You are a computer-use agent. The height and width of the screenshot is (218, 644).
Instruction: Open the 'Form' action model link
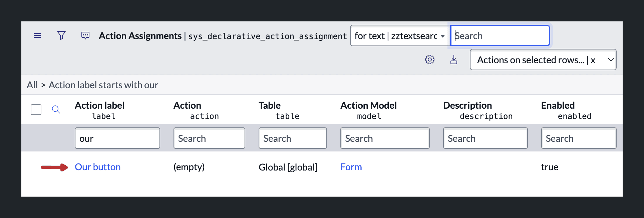(351, 167)
